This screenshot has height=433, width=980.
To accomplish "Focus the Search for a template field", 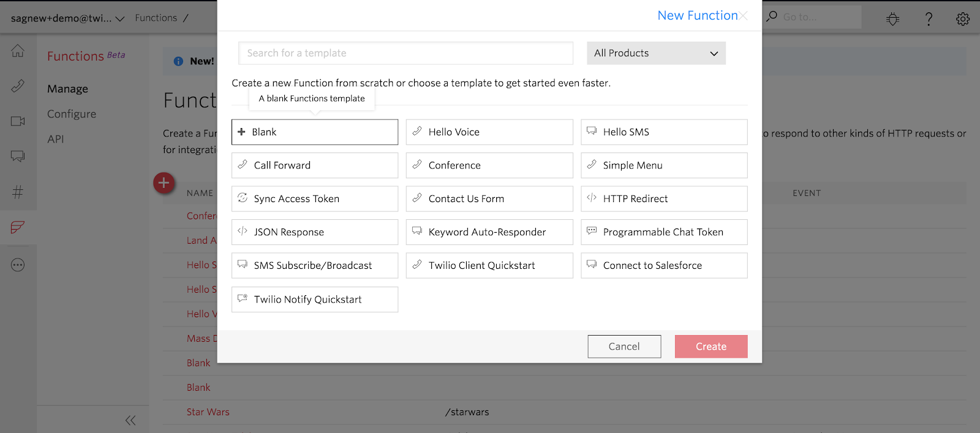I will coord(405,53).
